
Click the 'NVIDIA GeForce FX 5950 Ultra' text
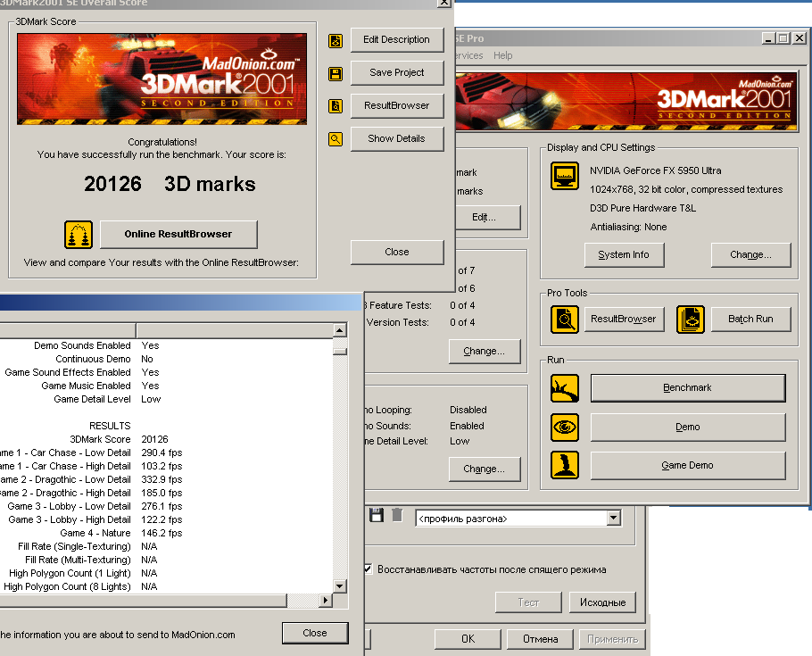[x=656, y=170]
